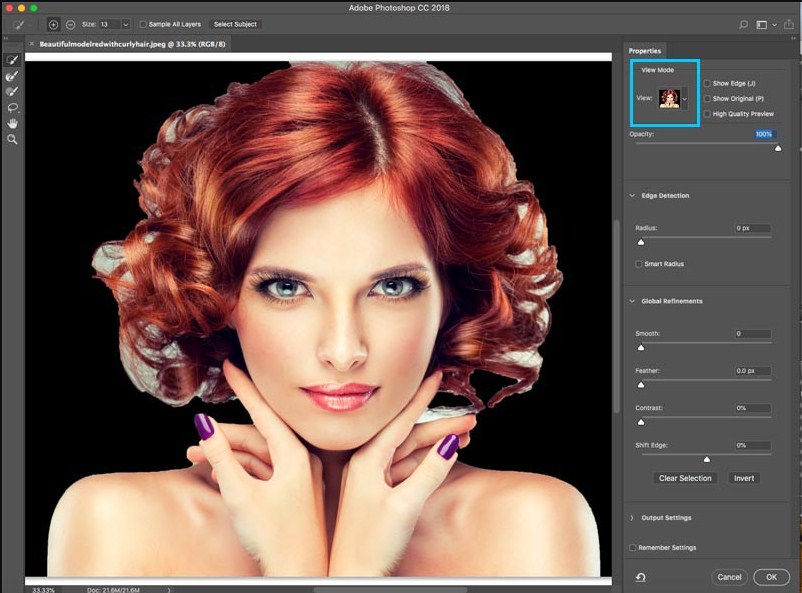Select the Refine Edge Brush tool
802x593 pixels.
click(x=12, y=76)
